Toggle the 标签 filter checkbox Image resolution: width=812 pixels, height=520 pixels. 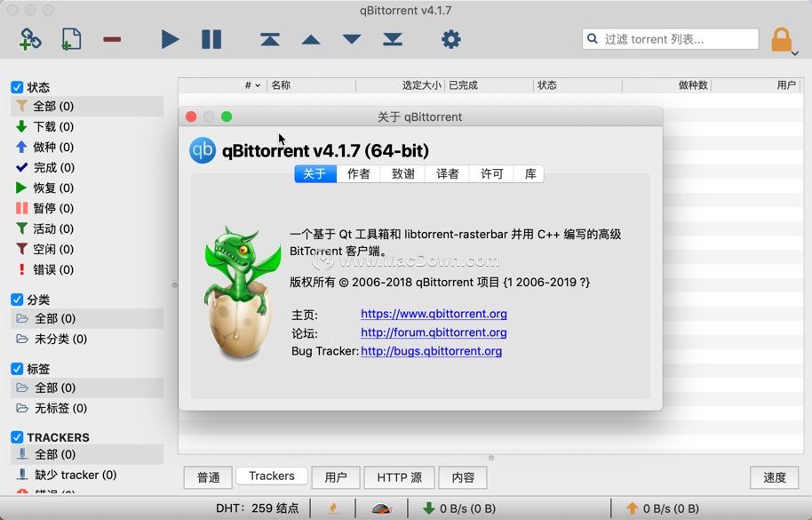pyautogui.click(x=17, y=369)
